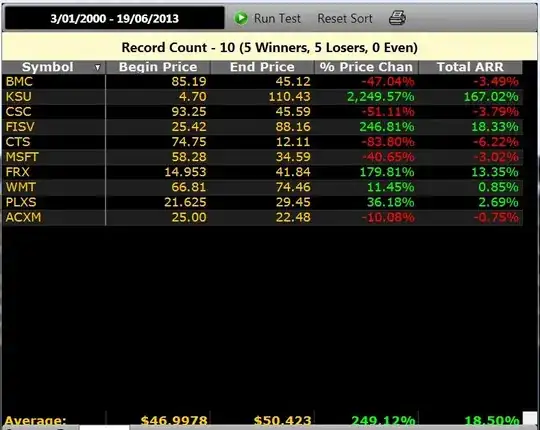Click MSFT begin price 58.28
This screenshot has height=430, width=540.
[189, 157]
